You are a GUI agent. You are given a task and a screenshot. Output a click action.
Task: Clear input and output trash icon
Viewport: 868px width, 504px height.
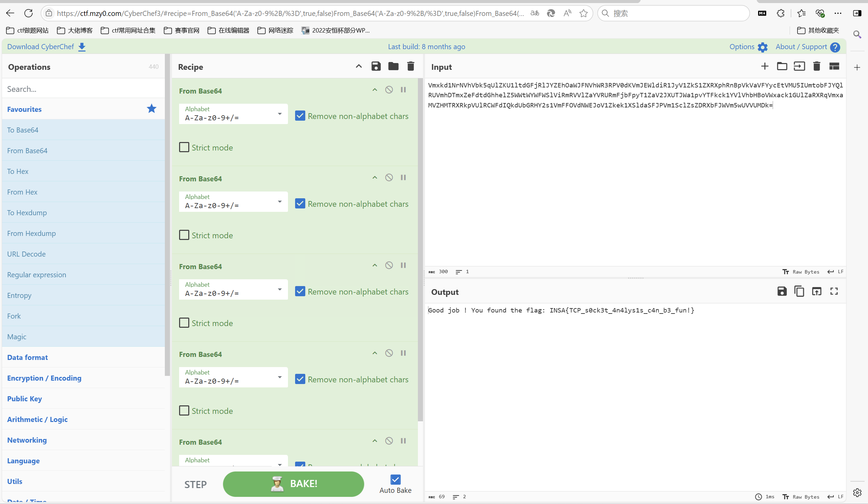click(817, 66)
